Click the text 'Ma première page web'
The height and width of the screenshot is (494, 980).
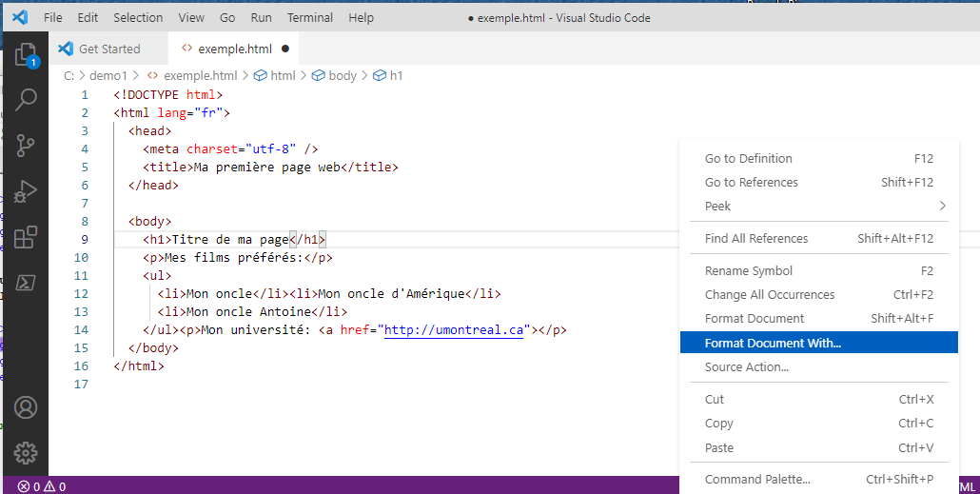[x=266, y=167]
